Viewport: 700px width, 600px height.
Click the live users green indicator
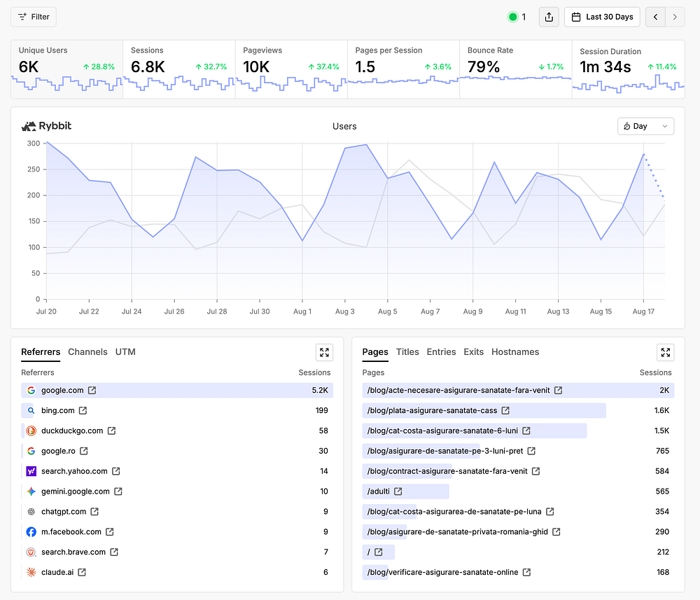pyautogui.click(x=513, y=17)
